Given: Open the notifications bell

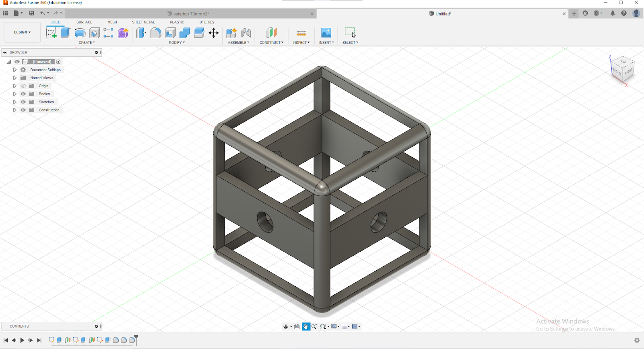Looking at the screenshot, I should (613, 13).
